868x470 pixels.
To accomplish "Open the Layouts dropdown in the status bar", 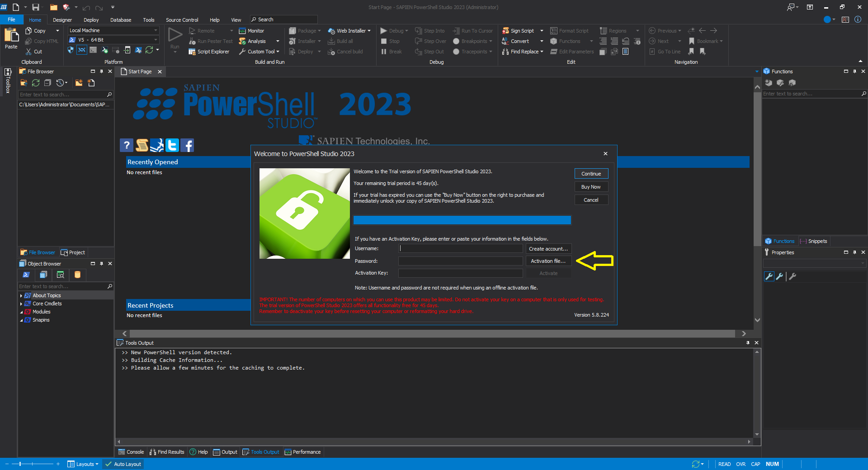I will [x=83, y=464].
